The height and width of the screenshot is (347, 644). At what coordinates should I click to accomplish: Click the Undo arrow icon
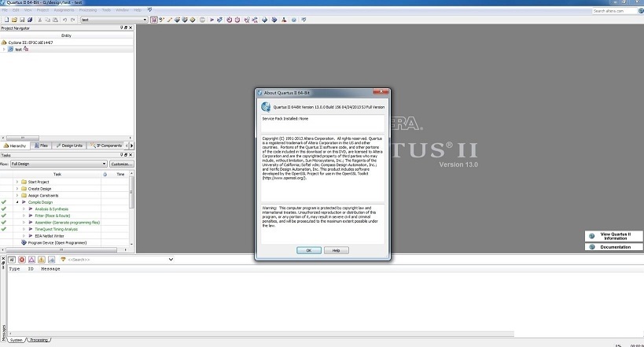pos(64,20)
